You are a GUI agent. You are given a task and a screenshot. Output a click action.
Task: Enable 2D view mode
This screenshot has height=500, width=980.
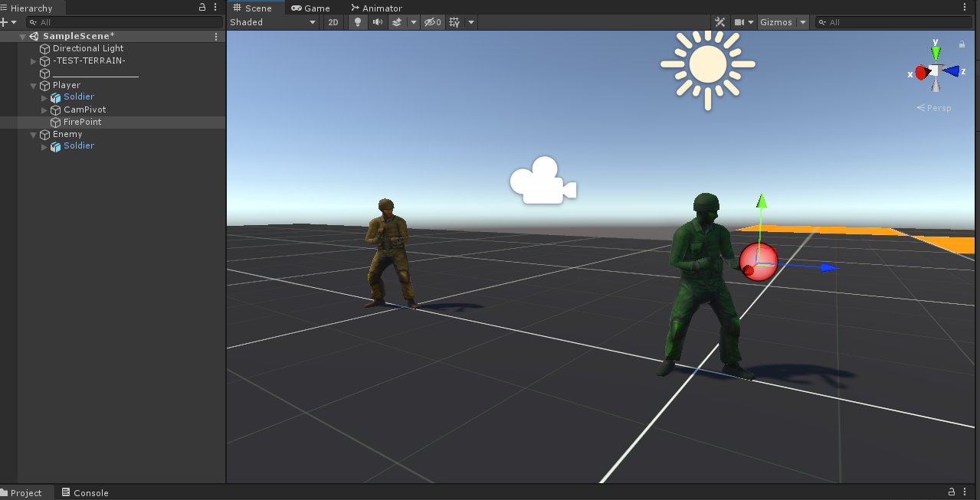(333, 22)
